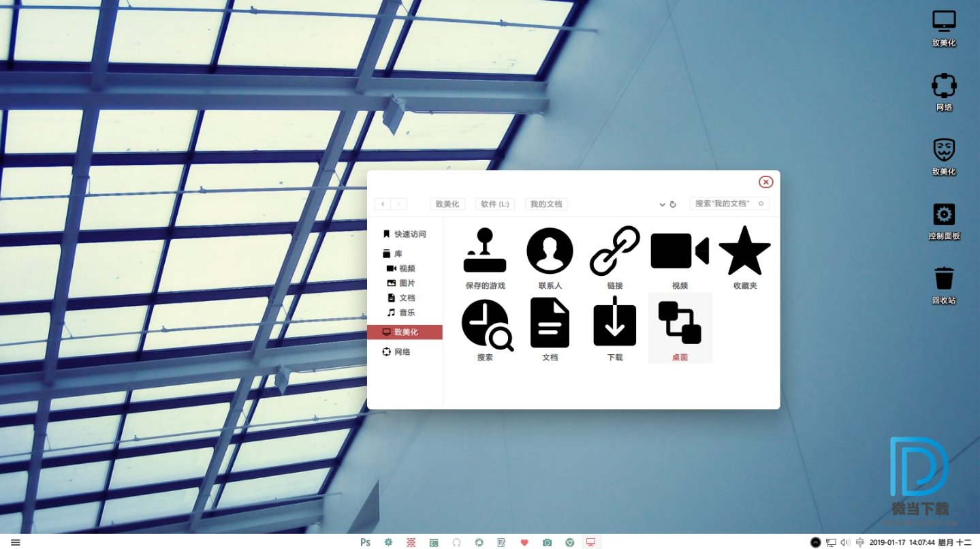Click the volume speaker tray icon
980x549 pixels.
point(845,542)
